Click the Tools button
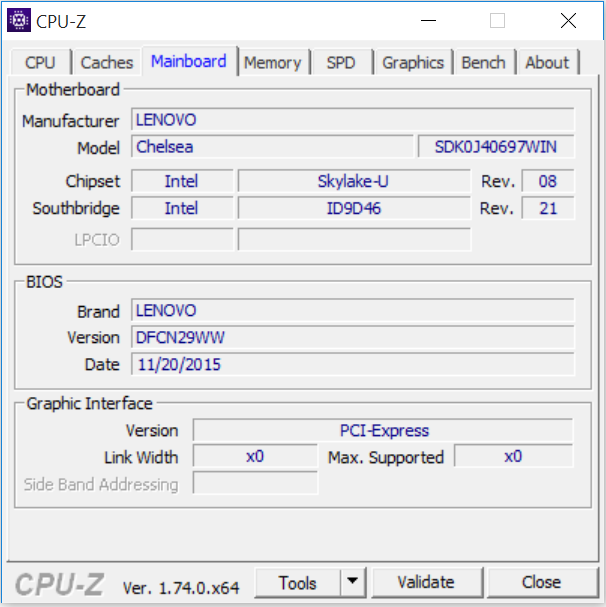The height and width of the screenshot is (607, 606). 297,583
